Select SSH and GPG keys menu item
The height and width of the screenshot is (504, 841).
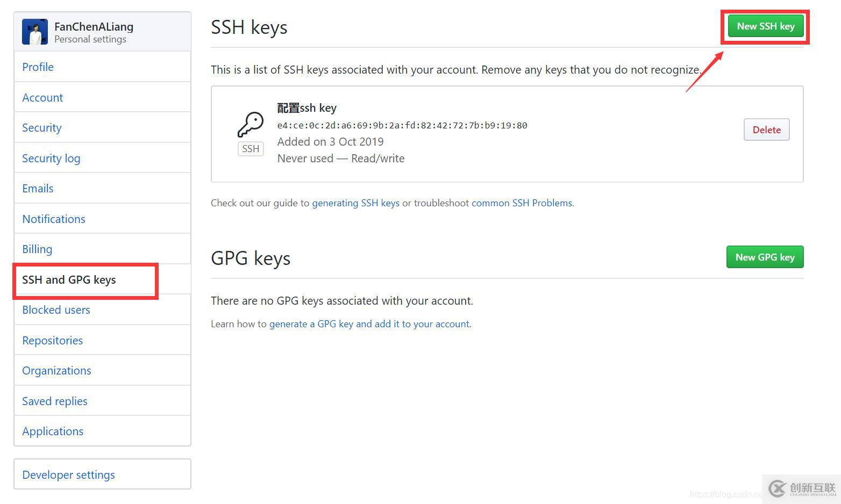click(x=69, y=280)
